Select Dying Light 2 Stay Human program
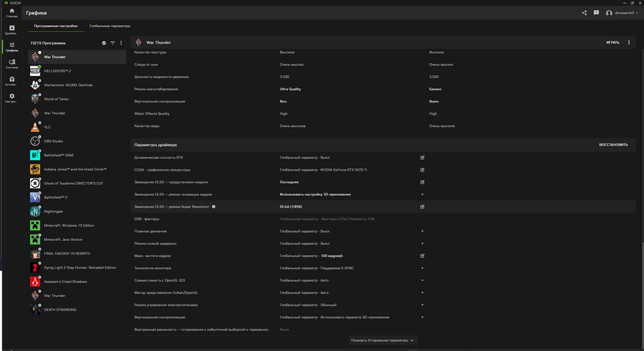This screenshot has height=351, width=644. click(77, 268)
